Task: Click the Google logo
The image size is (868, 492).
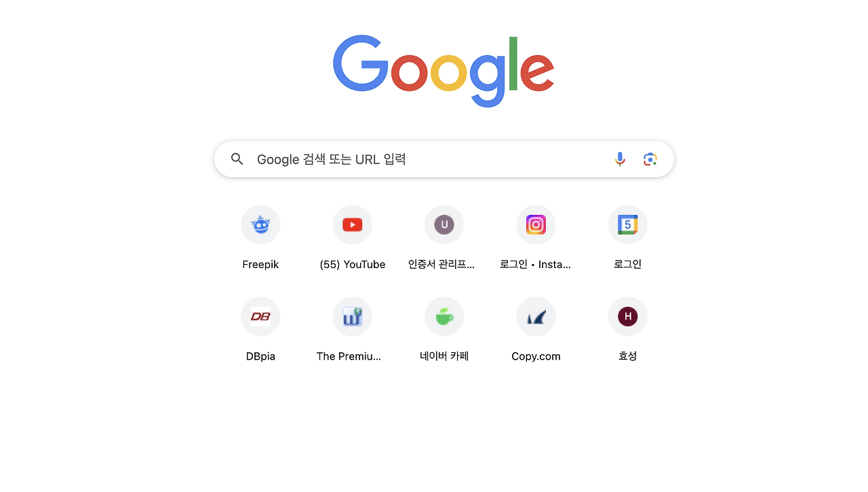Action: pyautogui.click(x=443, y=71)
